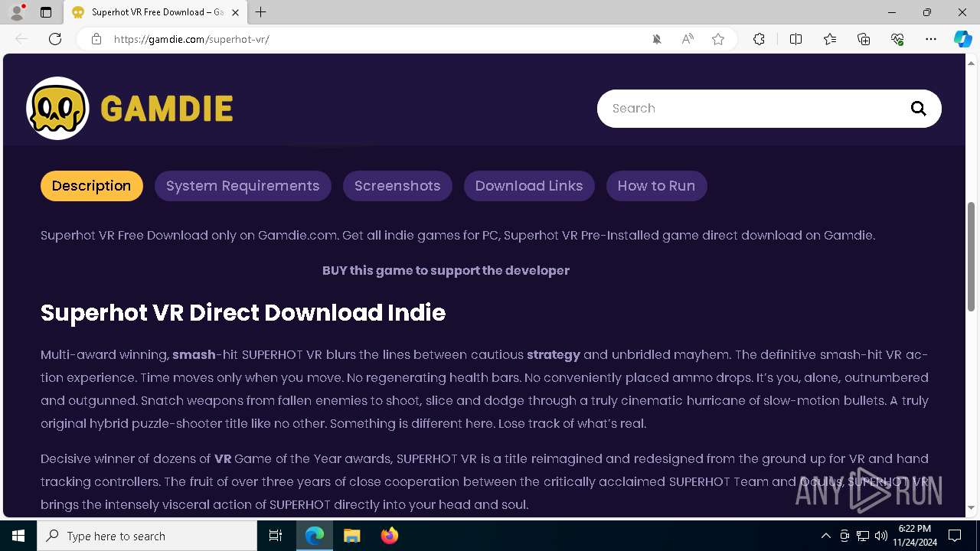Screen dimensions: 980x551
Task: Launch Firefox from the taskbar
Action: pos(389,536)
